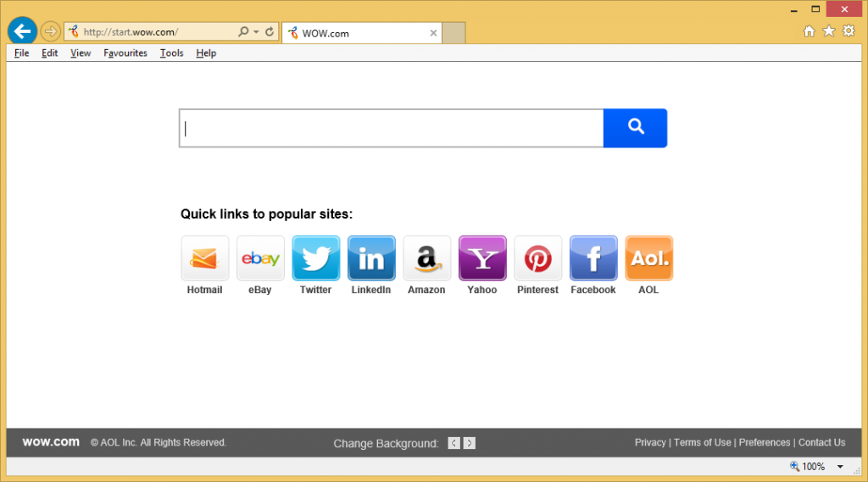Switch to next background with right arrow
The height and width of the screenshot is (482, 868).
[470, 443]
